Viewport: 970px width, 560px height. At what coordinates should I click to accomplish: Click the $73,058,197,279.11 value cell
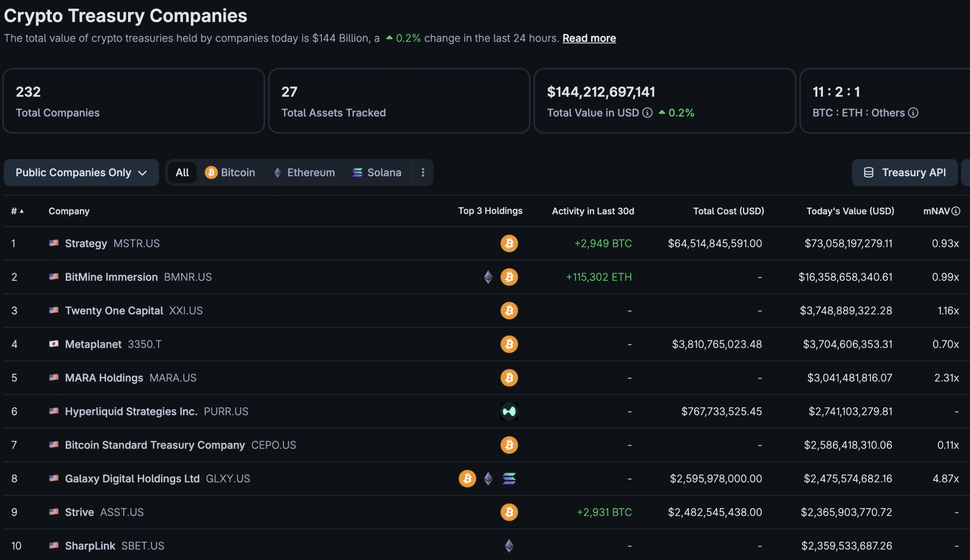coord(848,244)
